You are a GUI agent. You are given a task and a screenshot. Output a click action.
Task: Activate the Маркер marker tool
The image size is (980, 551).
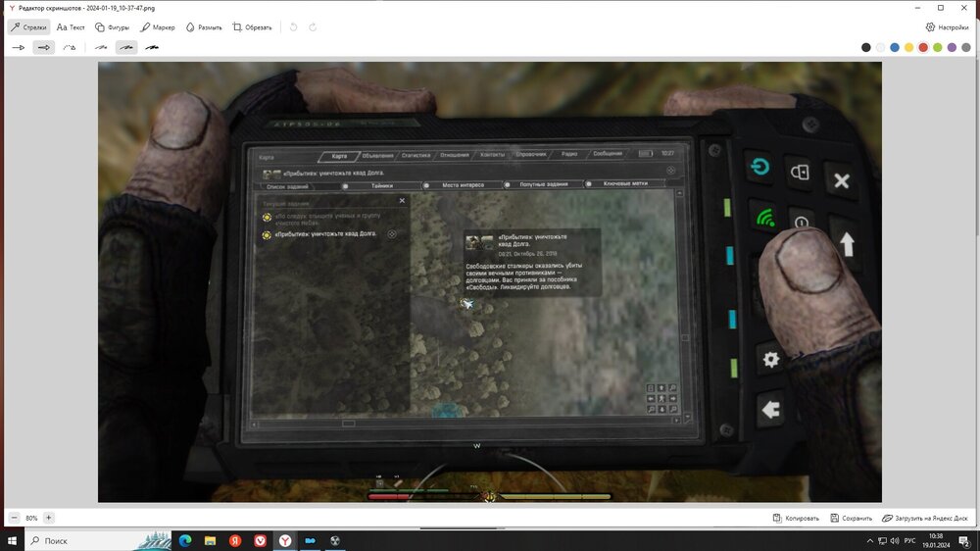[158, 26]
